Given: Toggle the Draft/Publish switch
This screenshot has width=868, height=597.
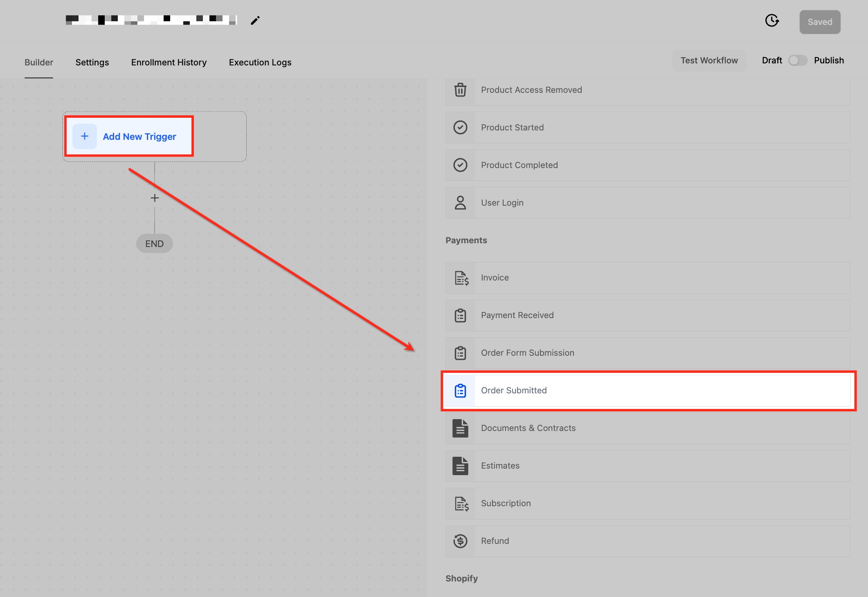Looking at the screenshot, I should (x=797, y=61).
